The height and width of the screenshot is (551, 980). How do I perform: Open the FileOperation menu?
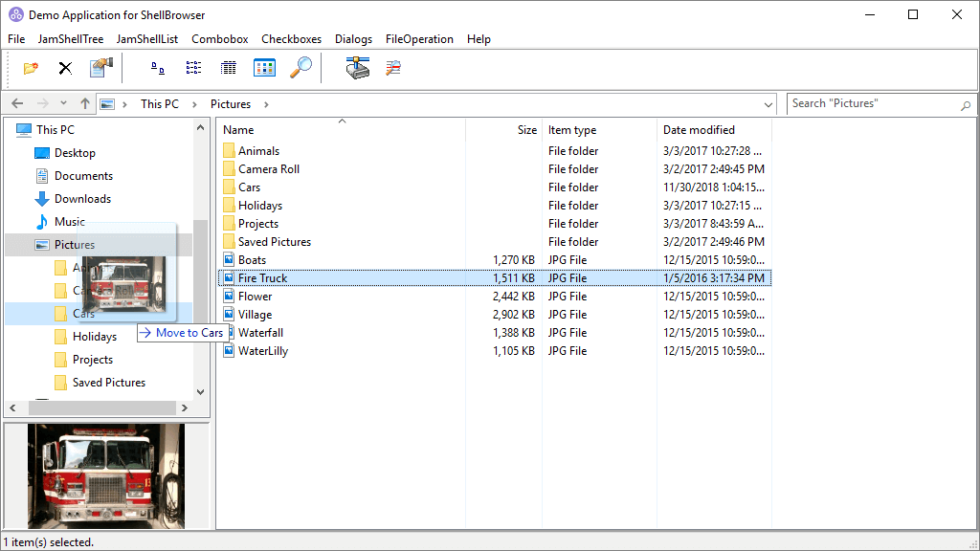(419, 39)
